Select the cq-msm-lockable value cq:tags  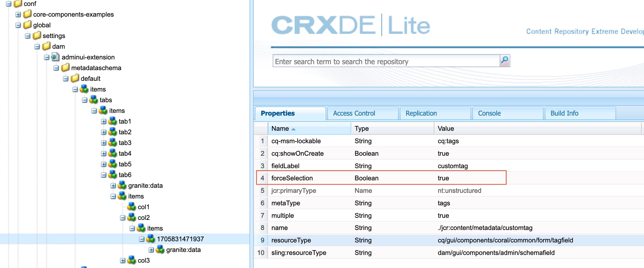[x=448, y=141]
